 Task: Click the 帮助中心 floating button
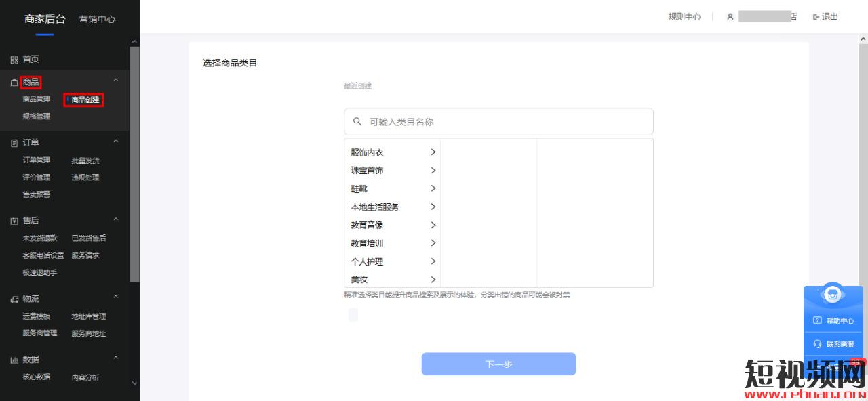click(x=833, y=320)
